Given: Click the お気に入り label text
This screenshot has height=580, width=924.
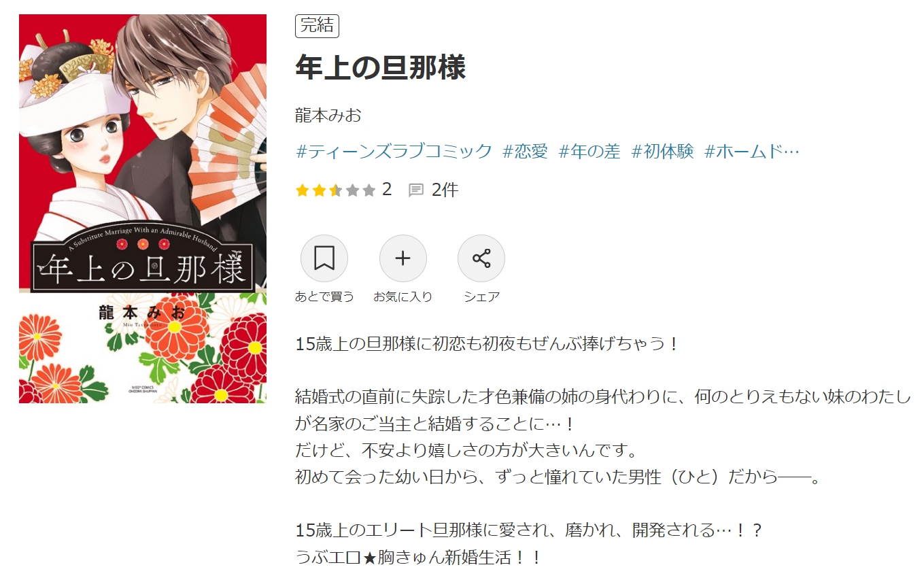Looking at the screenshot, I should pos(403,296).
